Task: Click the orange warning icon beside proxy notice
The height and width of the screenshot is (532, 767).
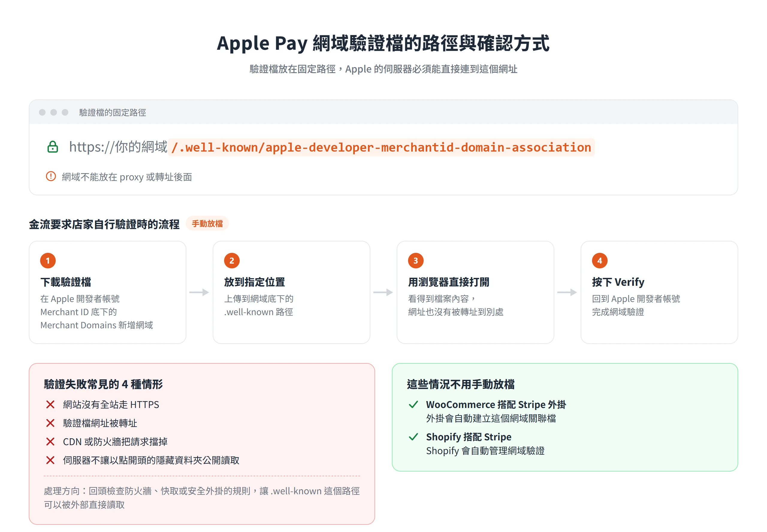Action: 51,176
